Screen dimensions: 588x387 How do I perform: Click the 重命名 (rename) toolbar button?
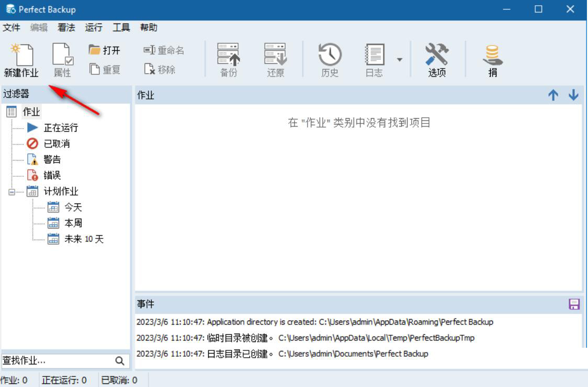[164, 50]
